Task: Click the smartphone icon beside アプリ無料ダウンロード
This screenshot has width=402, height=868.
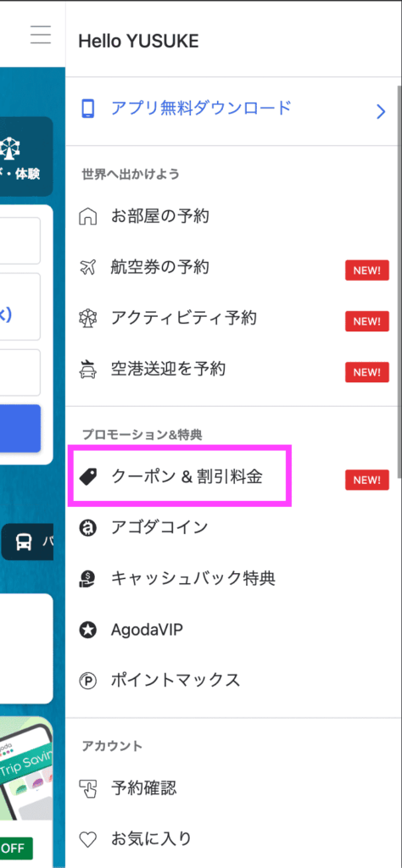Action: click(x=88, y=108)
